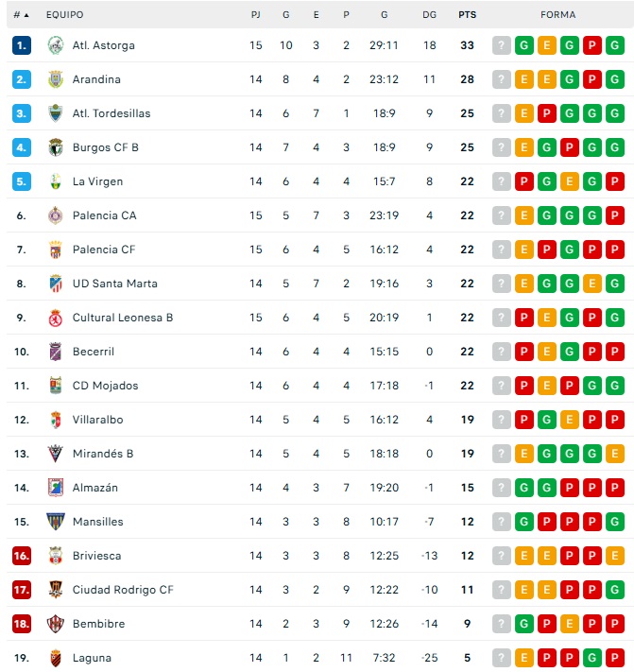
Task: Sort table by the # position column
Action: tap(21, 15)
